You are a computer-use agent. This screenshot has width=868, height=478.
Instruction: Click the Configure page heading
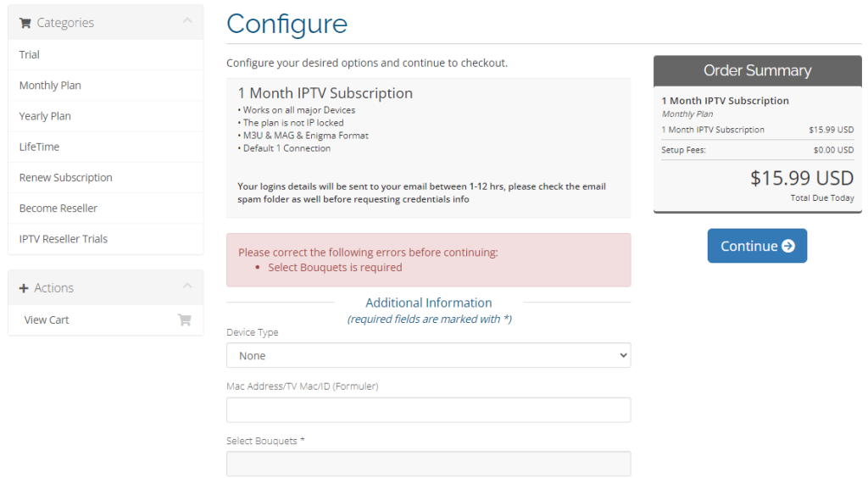click(287, 24)
